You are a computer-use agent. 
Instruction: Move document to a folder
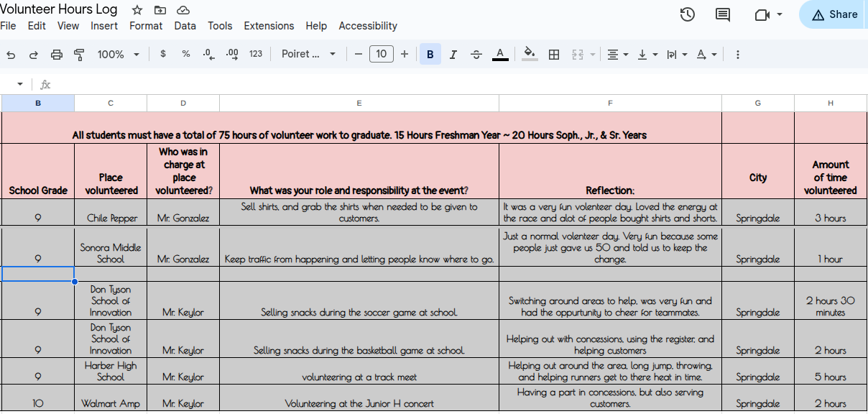click(x=160, y=10)
